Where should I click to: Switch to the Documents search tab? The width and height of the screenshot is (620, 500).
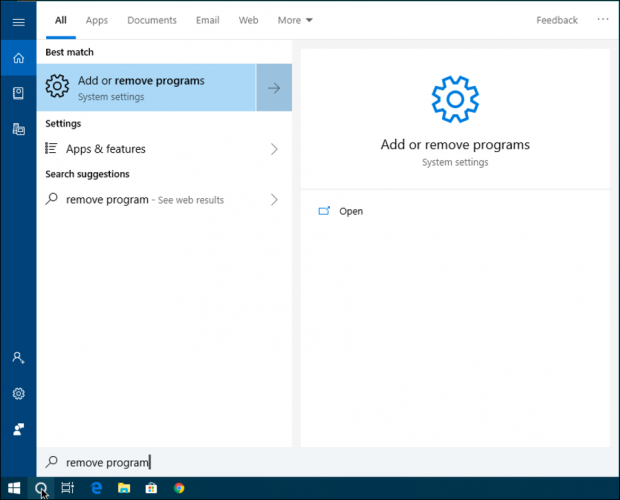click(152, 20)
